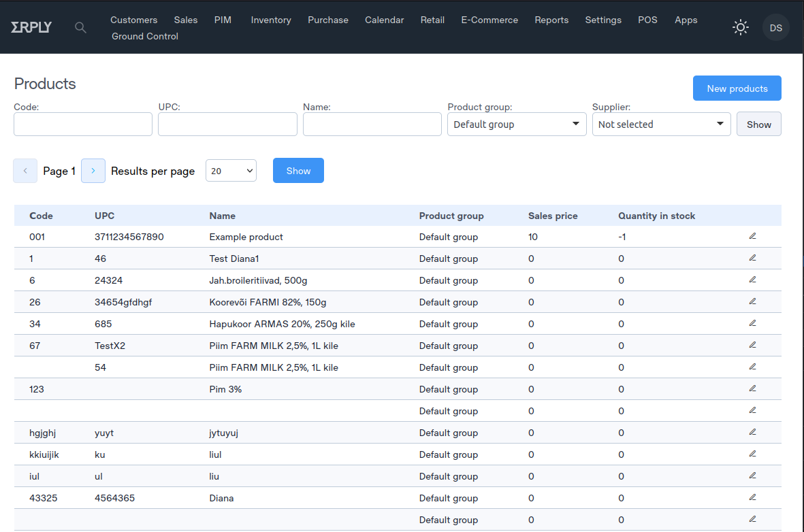Image resolution: width=804 pixels, height=532 pixels.
Task: Open the Supplier dropdown
Action: click(x=661, y=124)
